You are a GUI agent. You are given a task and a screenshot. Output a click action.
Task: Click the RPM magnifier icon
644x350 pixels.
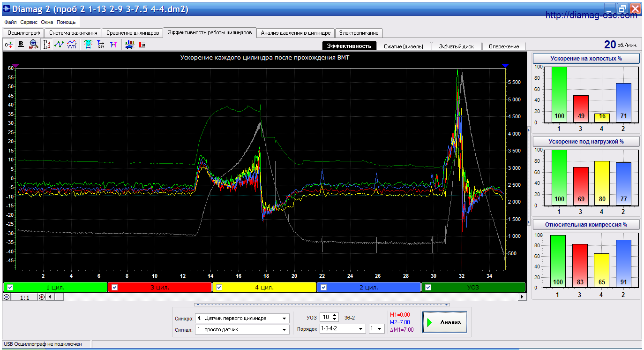click(x=33, y=45)
